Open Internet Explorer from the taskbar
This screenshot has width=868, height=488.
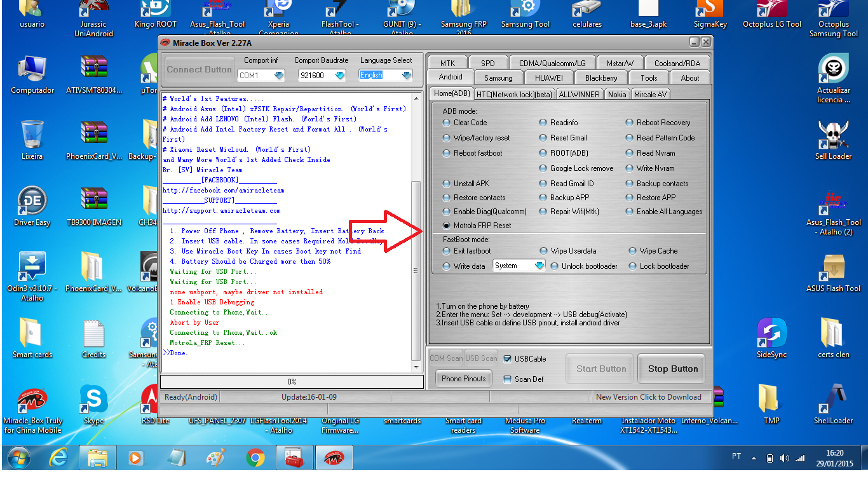[58, 457]
